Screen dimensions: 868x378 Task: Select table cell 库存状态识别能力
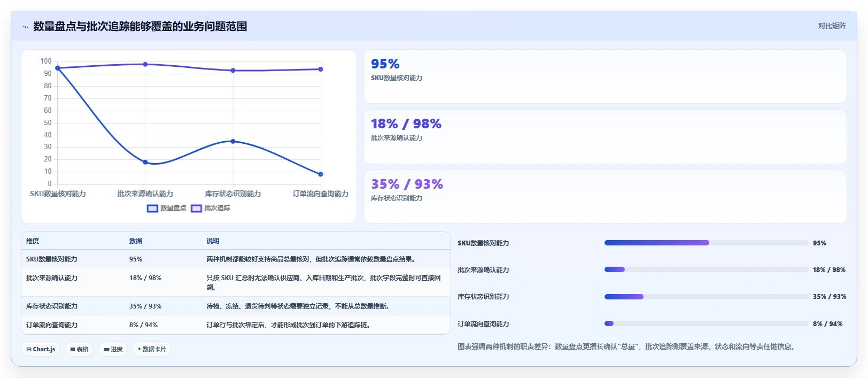pos(52,306)
